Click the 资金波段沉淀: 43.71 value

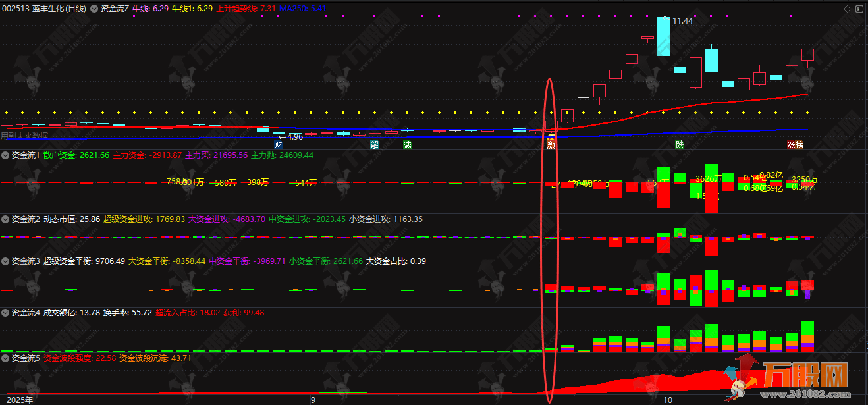tap(155, 358)
